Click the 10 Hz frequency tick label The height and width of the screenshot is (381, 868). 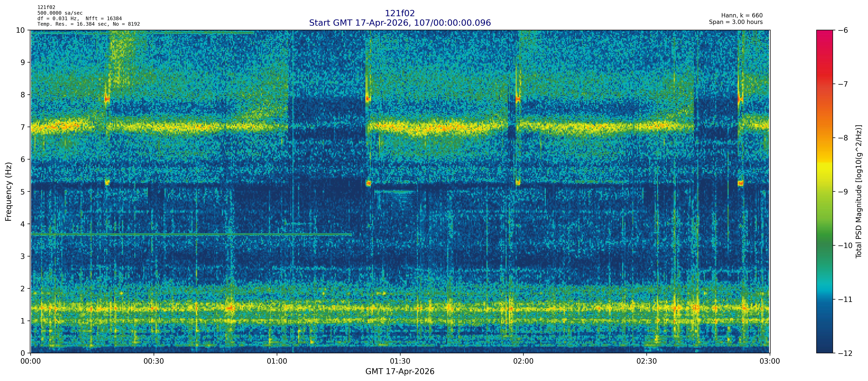tap(21, 30)
